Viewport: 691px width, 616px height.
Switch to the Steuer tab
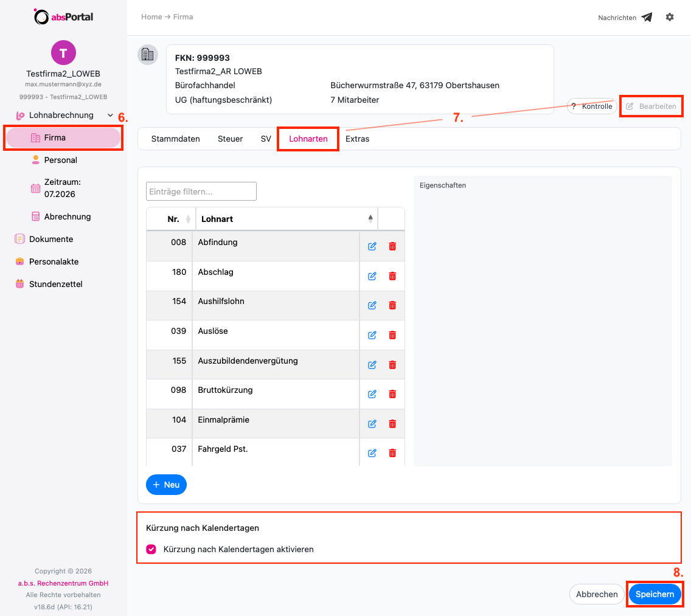230,139
